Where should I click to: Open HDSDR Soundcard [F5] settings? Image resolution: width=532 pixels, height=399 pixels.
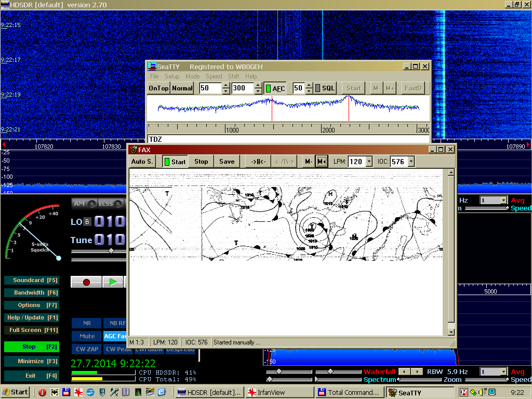32,280
